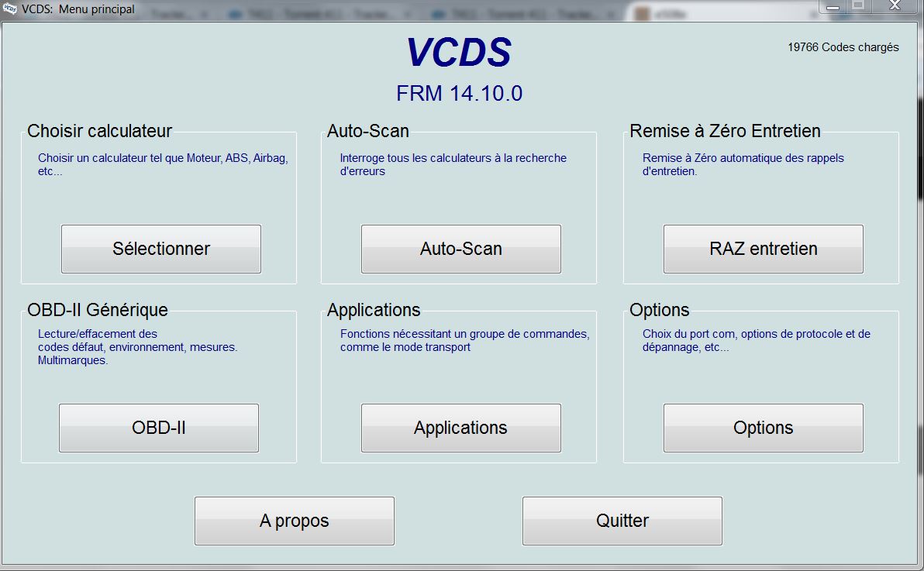This screenshot has width=924, height=571.
Task: Click the 'FRM 14.10.0' version text
Action: tap(459, 93)
